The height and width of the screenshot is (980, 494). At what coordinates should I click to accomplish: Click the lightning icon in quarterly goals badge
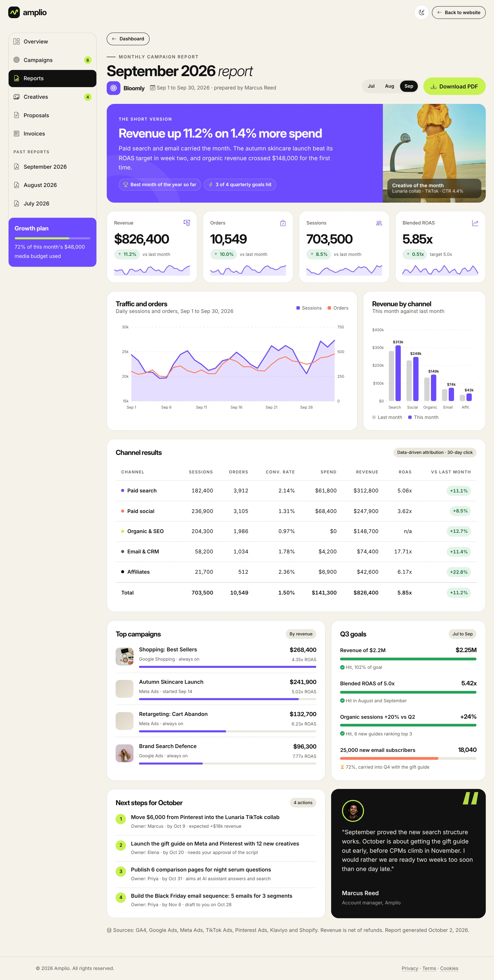(x=211, y=185)
